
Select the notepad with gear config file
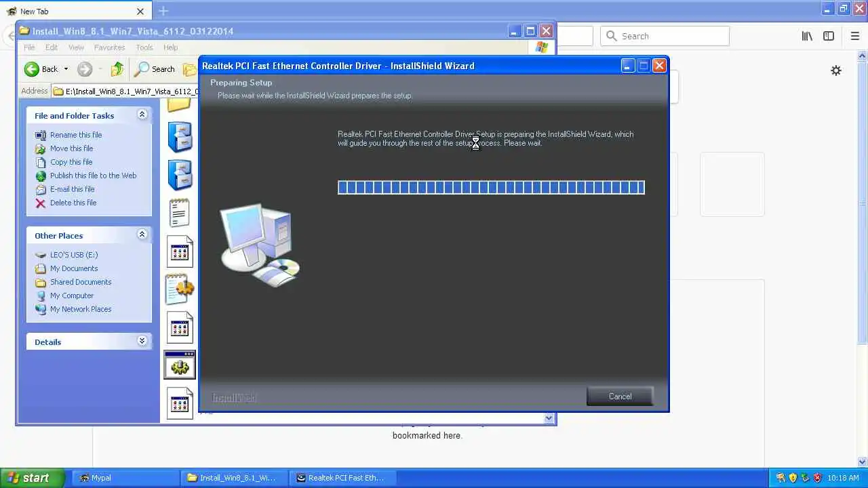[180, 289]
